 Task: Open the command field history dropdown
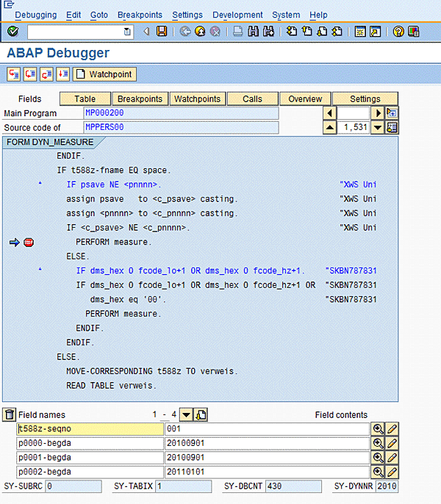click(x=128, y=32)
